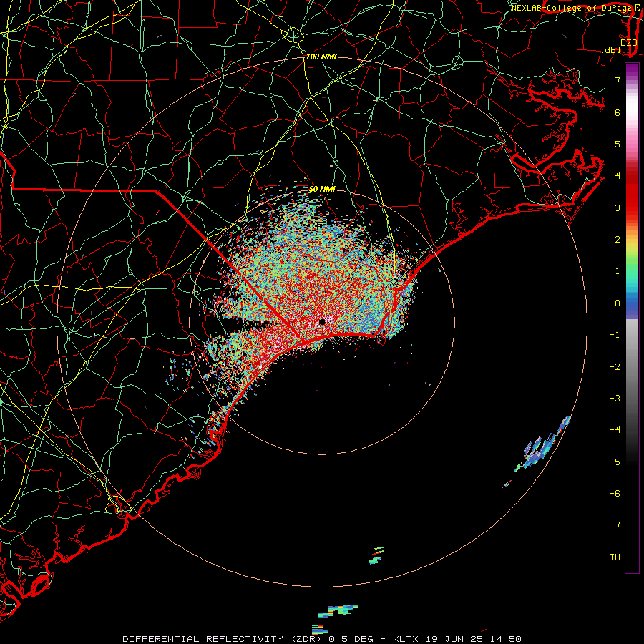Screen dimensions: 644x644
Task: Click the positive "4" value on the dB scale
Action: pos(618,176)
